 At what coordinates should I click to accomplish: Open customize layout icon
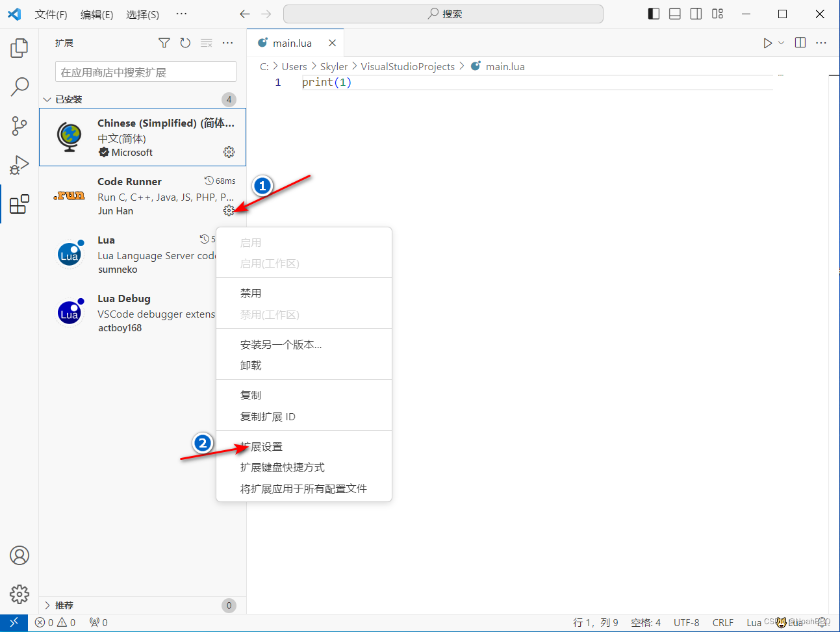tap(717, 14)
